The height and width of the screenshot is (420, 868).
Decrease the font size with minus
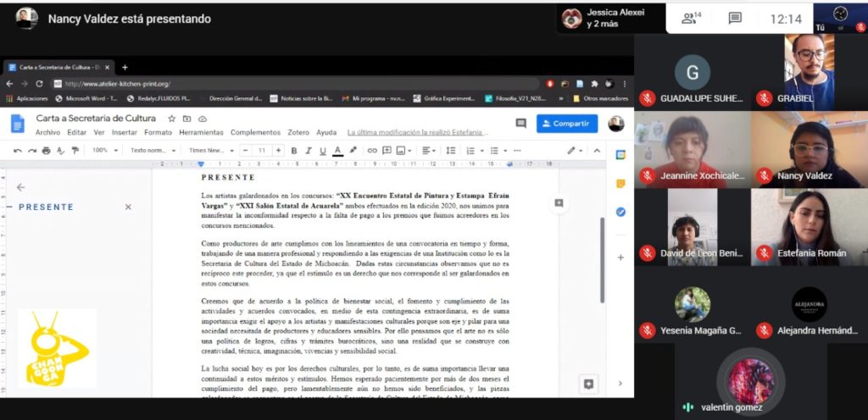(245, 151)
